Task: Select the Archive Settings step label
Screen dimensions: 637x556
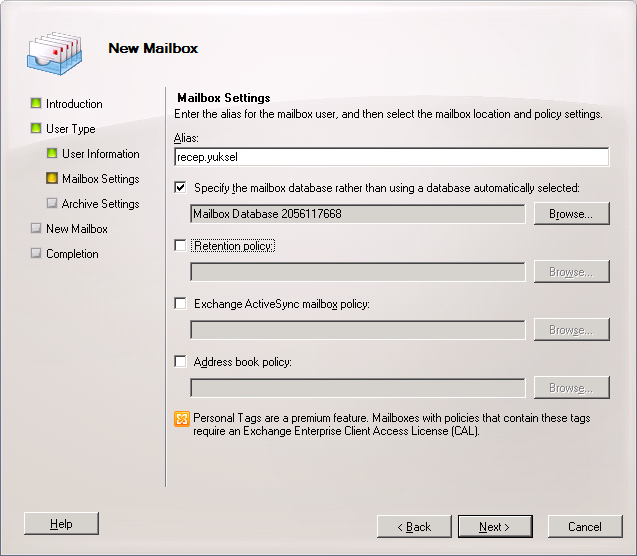Action: click(x=100, y=204)
